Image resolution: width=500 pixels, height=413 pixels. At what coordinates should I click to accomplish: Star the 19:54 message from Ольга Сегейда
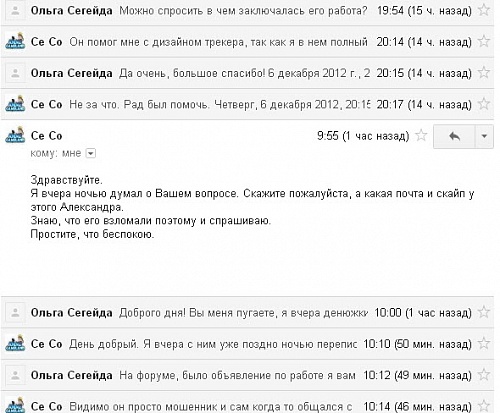click(x=484, y=10)
